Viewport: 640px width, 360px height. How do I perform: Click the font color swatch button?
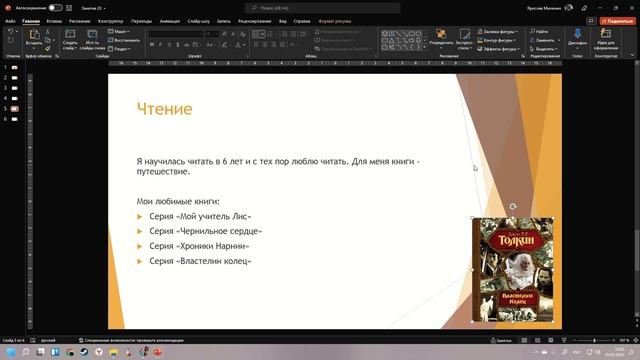click(238, 44)
